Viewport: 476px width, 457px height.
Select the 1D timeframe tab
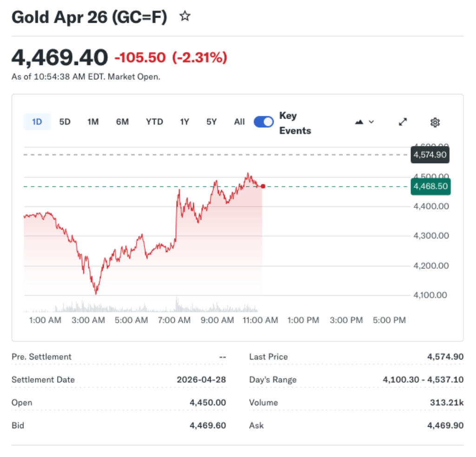(37, 121)
